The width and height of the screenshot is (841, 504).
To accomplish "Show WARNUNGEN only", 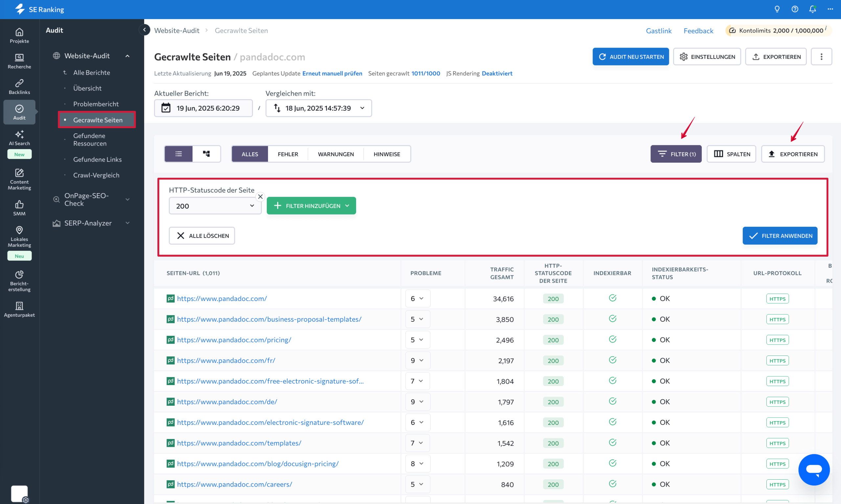I will tap(336, 154).
